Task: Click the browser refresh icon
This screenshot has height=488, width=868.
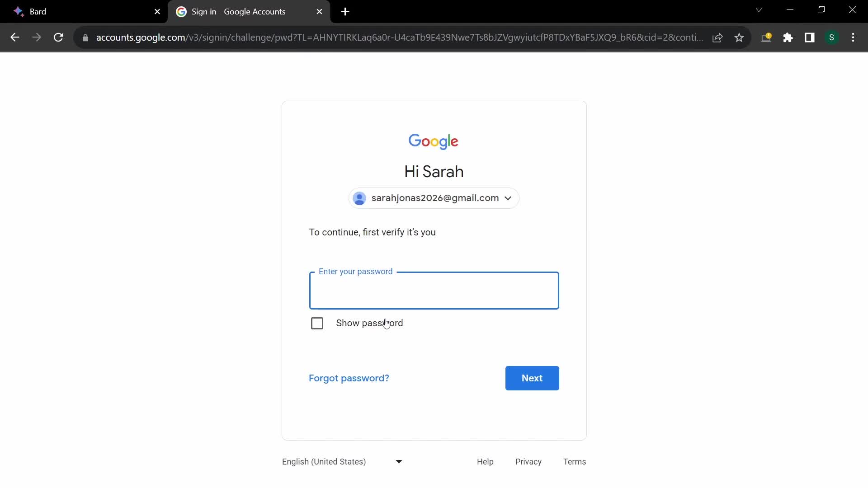Action: point(58,37)
